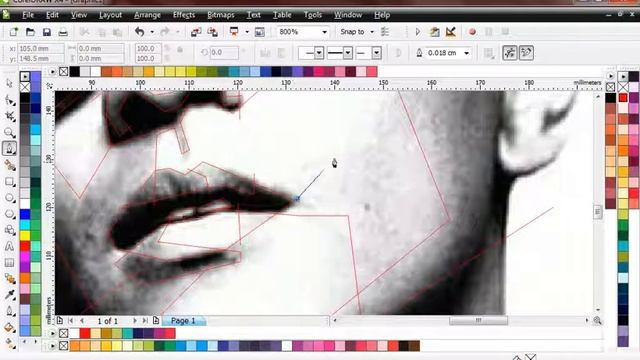Open the line style dropdown

tap(348, 53)
